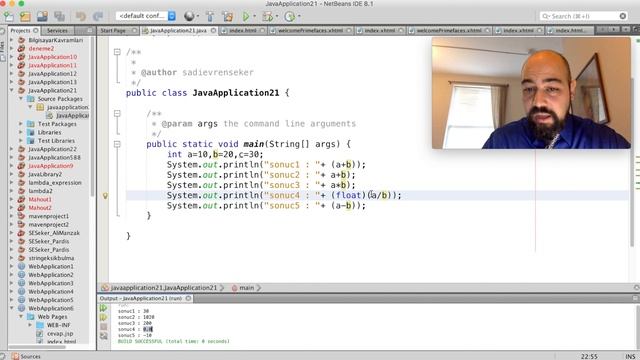Collapse the class Javadoc comment fold
This screenshot has height=360, width=640.
(x=117, y=52)
